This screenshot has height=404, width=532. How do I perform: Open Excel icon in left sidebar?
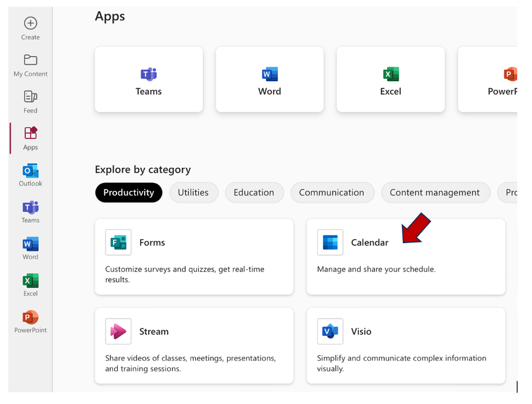point(31,280)
